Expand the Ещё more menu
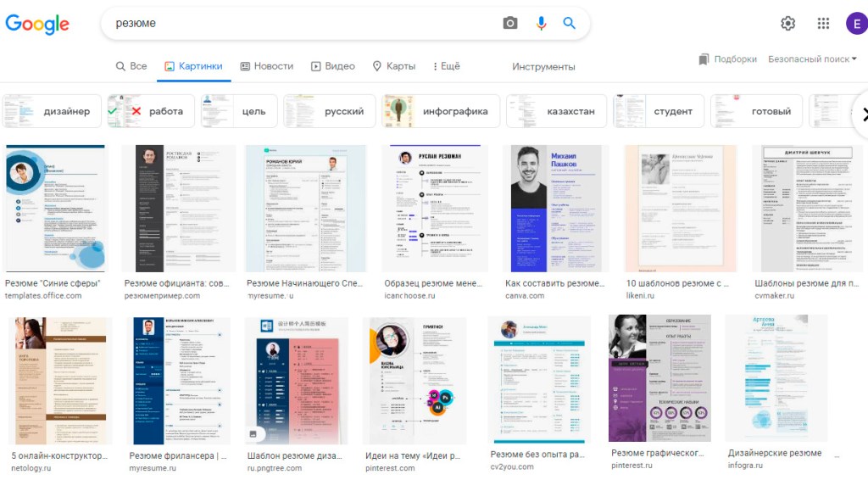This screenshot has height=480, width=868. 447,66
